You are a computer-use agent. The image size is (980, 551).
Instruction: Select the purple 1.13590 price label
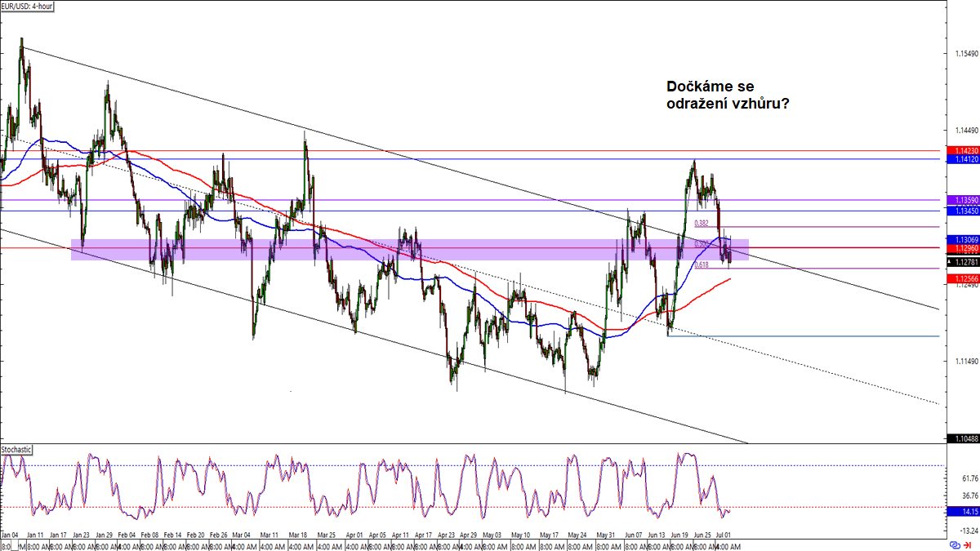point(962,200)
